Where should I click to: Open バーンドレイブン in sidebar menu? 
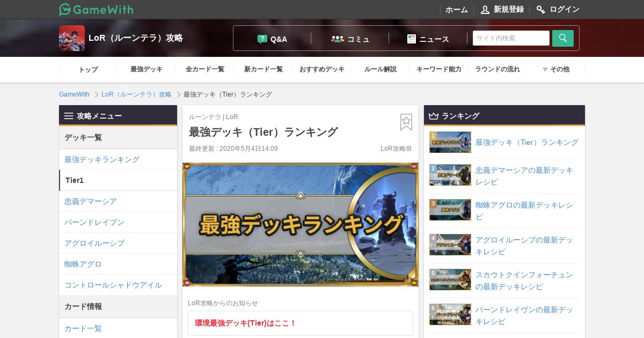click(118, 222)
